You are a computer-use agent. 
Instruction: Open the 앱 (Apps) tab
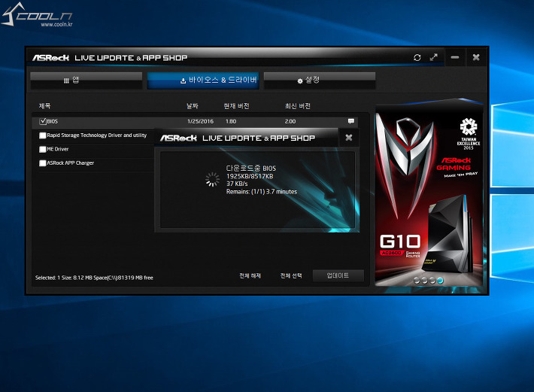pyautogui.click(x=86, y=81)
